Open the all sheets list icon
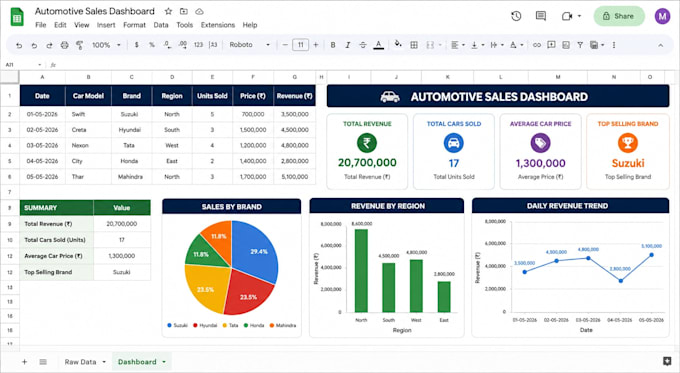The image size is (680, 373). coord(43,362)
